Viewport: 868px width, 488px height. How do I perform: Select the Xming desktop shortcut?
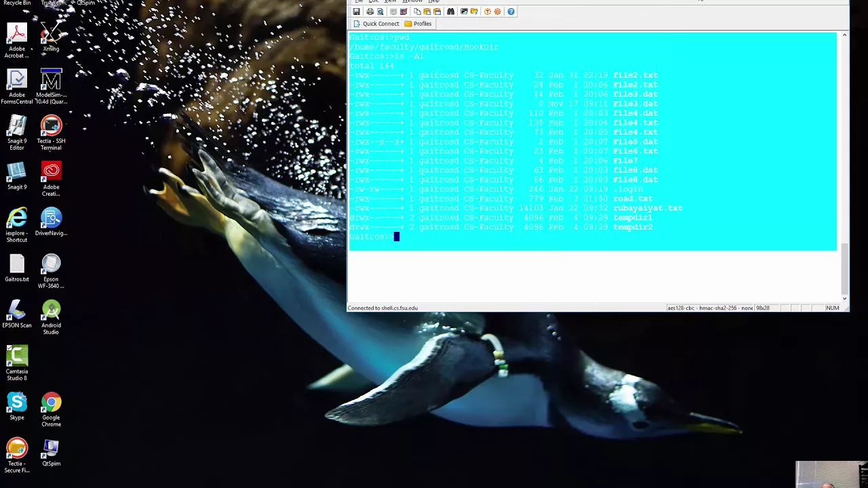(x=51, y=37)
